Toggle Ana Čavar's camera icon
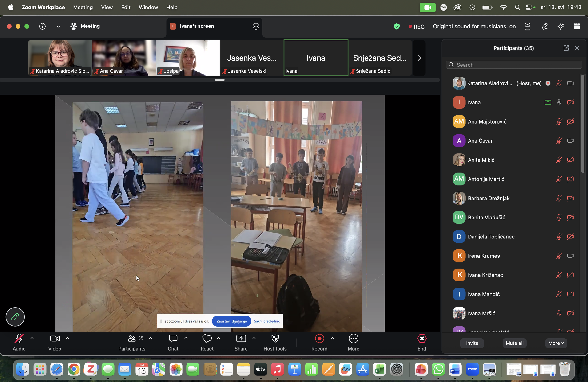The image size is (588, 382). click(570, 141)
